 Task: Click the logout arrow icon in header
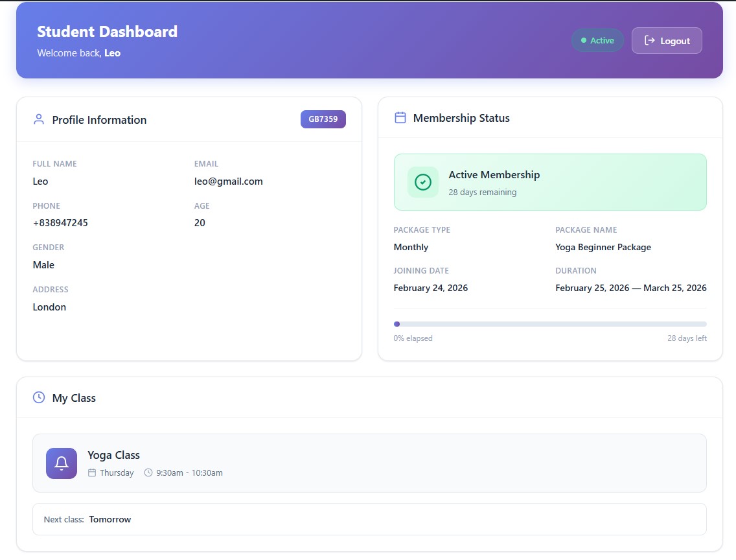649,41
